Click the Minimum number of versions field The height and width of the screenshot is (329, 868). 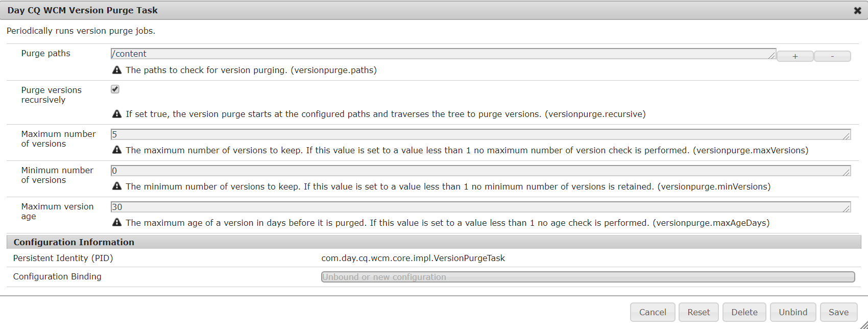(480, 171)
